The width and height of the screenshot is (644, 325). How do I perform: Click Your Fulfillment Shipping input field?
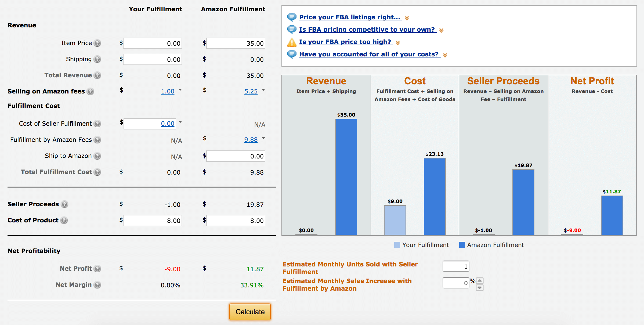[x=153, y=59]
